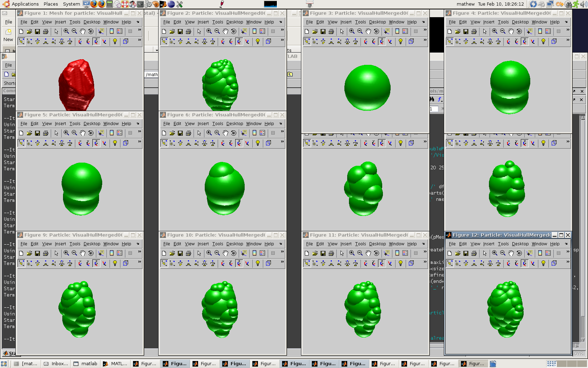
Task: Open the Tools menu in Figure 5
Action: click(75, 124)
